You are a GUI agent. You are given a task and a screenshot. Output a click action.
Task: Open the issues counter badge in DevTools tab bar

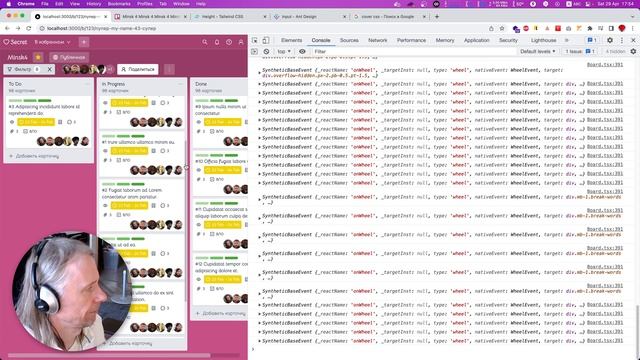[x=592, y=40]
